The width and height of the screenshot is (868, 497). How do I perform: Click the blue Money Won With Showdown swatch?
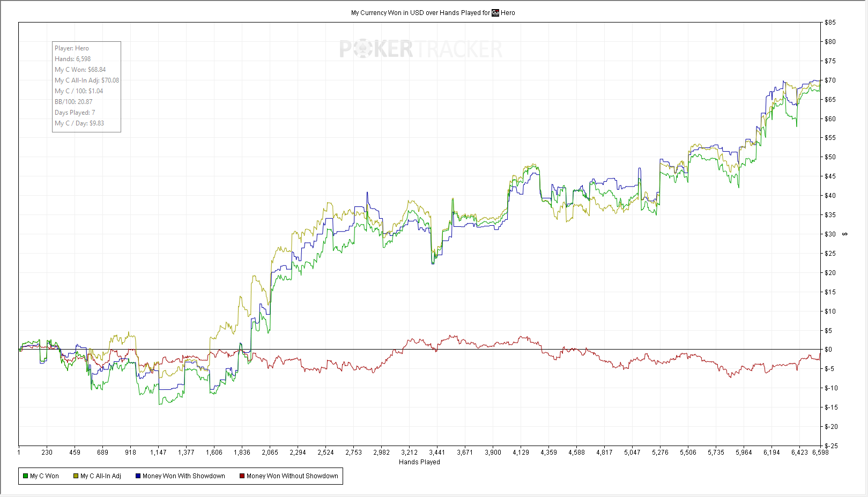138,476
